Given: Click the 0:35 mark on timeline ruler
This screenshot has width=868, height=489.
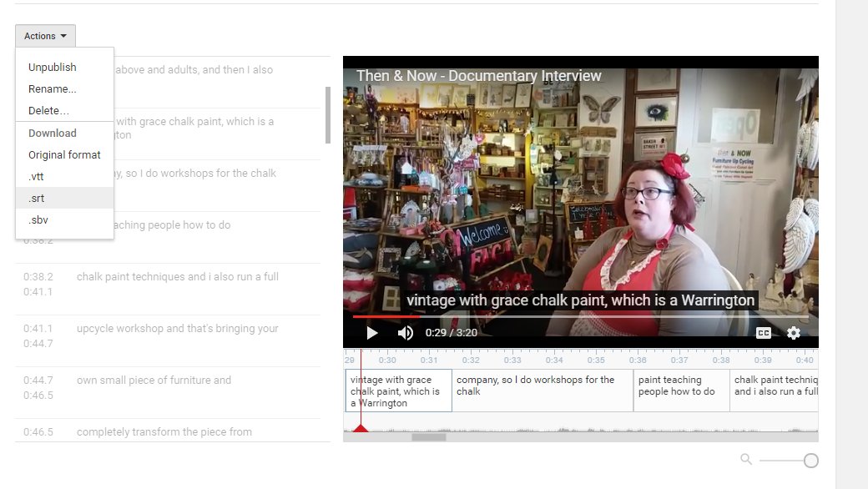Looking at the screenshot, I should [596, 360].
